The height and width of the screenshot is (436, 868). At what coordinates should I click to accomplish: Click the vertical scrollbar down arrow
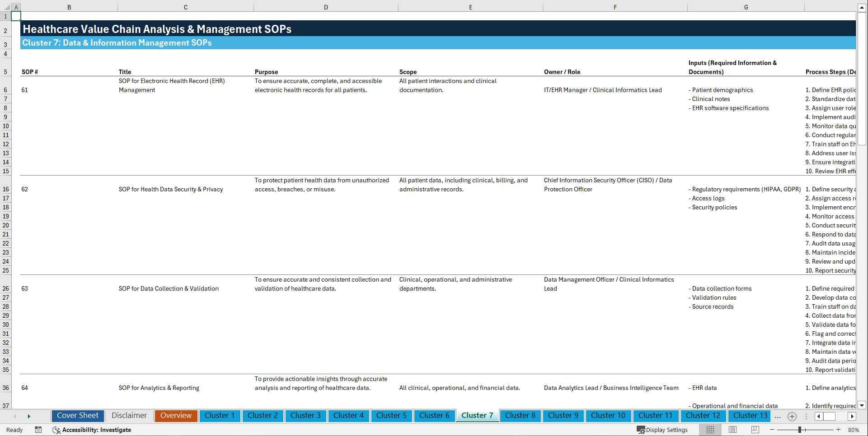pos(862,405)
